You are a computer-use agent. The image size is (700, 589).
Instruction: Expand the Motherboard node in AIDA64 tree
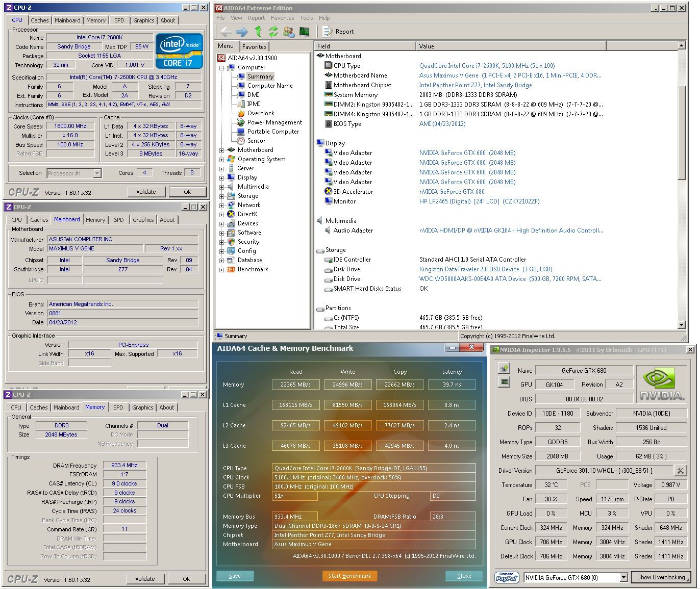[x=222, y=150]
